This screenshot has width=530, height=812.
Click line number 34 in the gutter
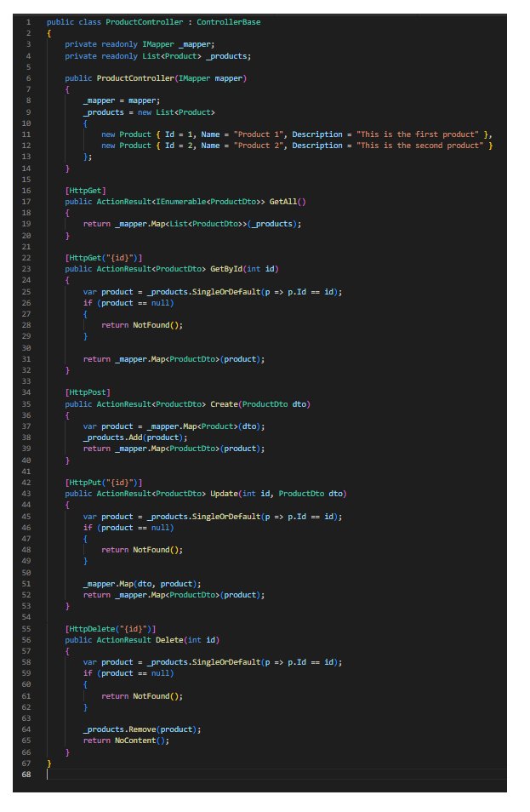[x=26, y=392]
